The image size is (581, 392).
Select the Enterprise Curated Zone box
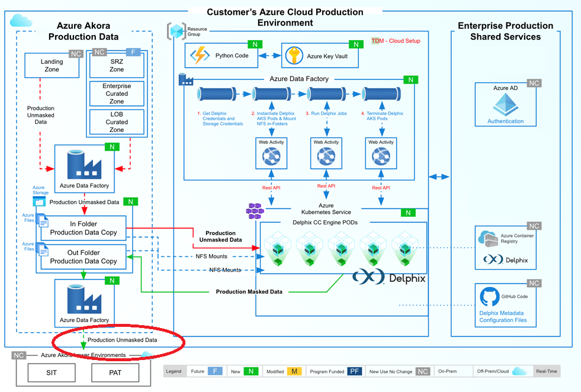[117, 94]
